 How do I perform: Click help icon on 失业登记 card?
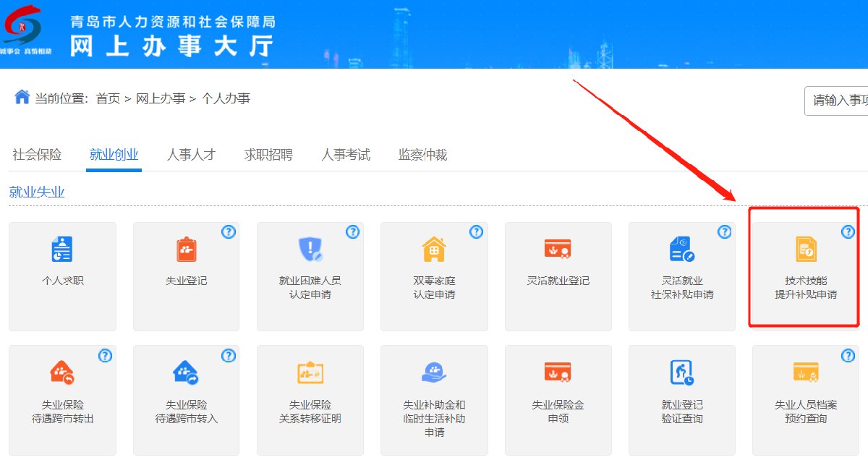[x=229, y=232]
